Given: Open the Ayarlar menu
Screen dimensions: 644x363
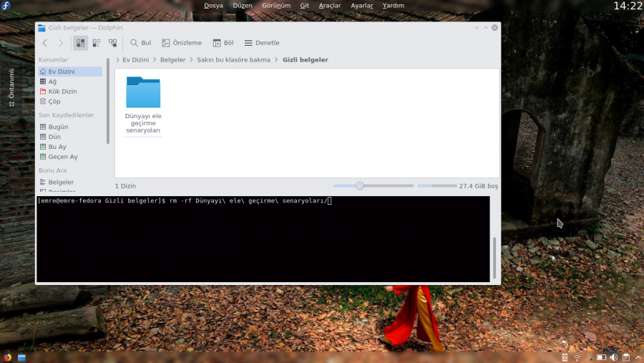Looking at the screenshot, I should coord(362,5).
